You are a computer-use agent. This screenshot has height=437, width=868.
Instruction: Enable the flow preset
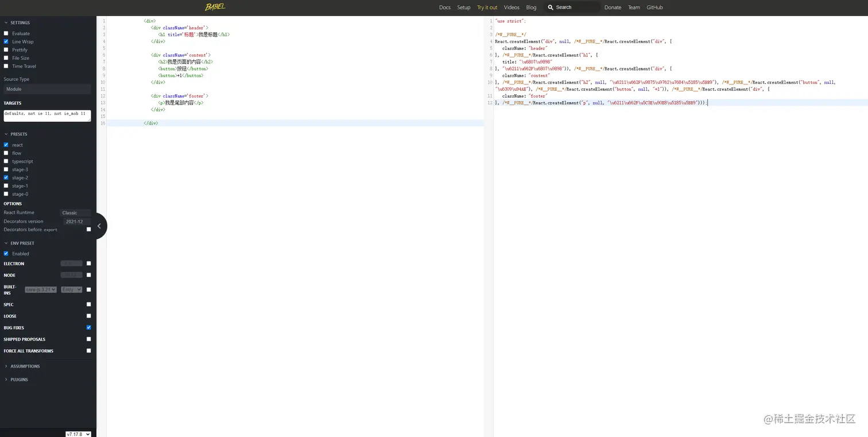[6, 153]
